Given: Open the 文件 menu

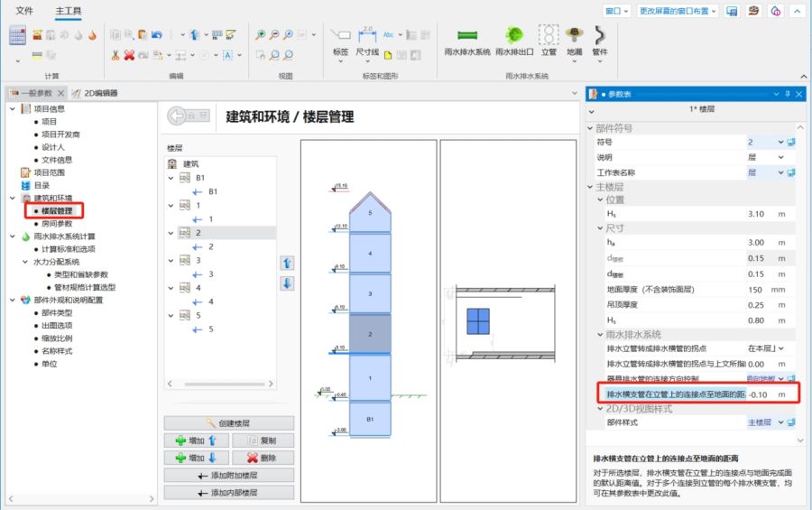Looking at the screenshot, I should (24, 11).
